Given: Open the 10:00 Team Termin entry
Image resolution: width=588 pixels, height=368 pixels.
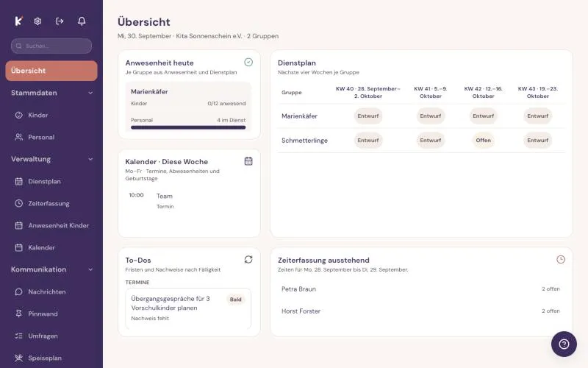Looking at the screenshot, I should (x=188, y=201).
